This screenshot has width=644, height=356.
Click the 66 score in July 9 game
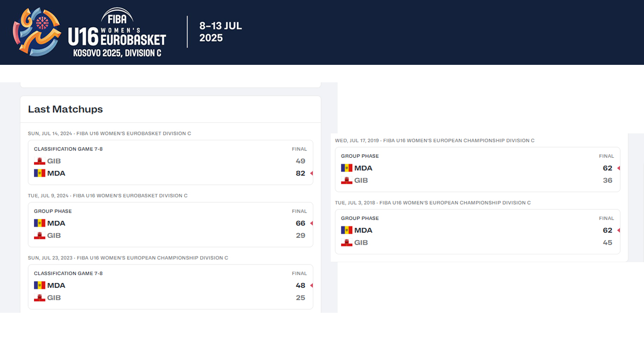(300, 223)
